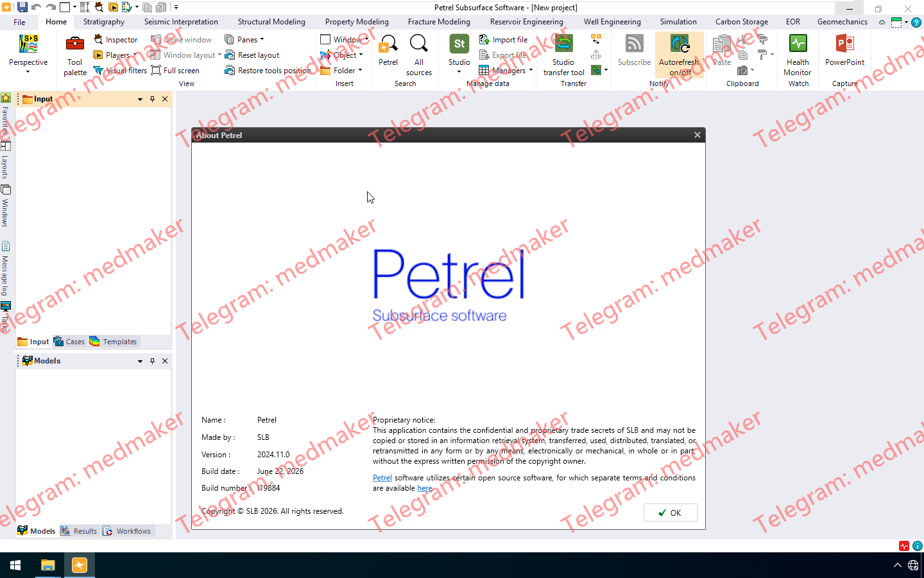The width and height of the screenshot is (924, 578).
Task: Click the Petrel app icon in taskbar
Action: (80, 565)
